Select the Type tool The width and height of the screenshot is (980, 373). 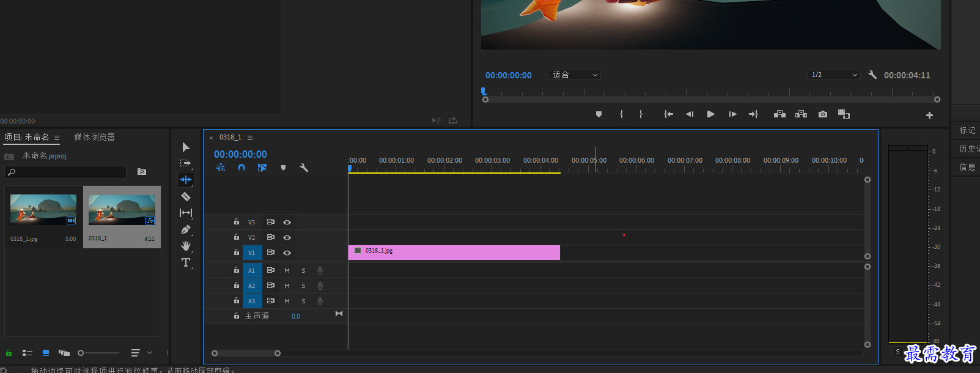click(x=186, y=262)
